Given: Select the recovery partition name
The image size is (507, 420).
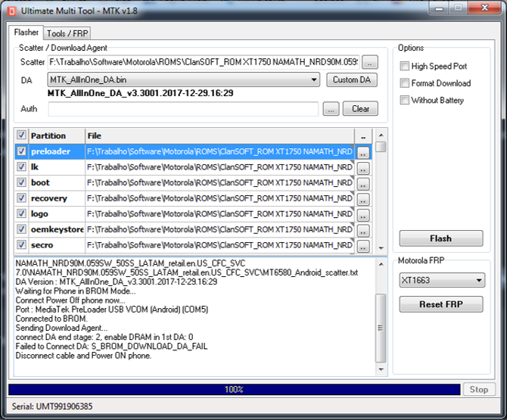Looking at the screenshot, I should pos(49,198).
